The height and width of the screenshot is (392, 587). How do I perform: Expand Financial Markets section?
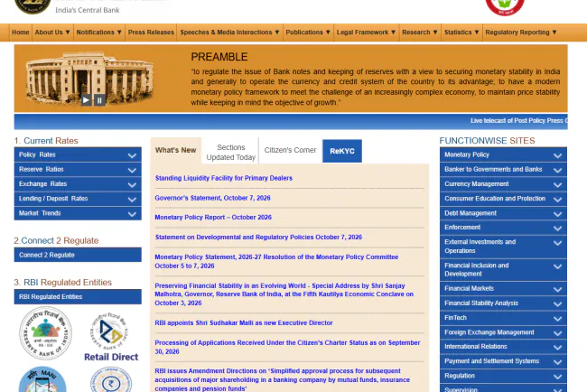[503, 288]
